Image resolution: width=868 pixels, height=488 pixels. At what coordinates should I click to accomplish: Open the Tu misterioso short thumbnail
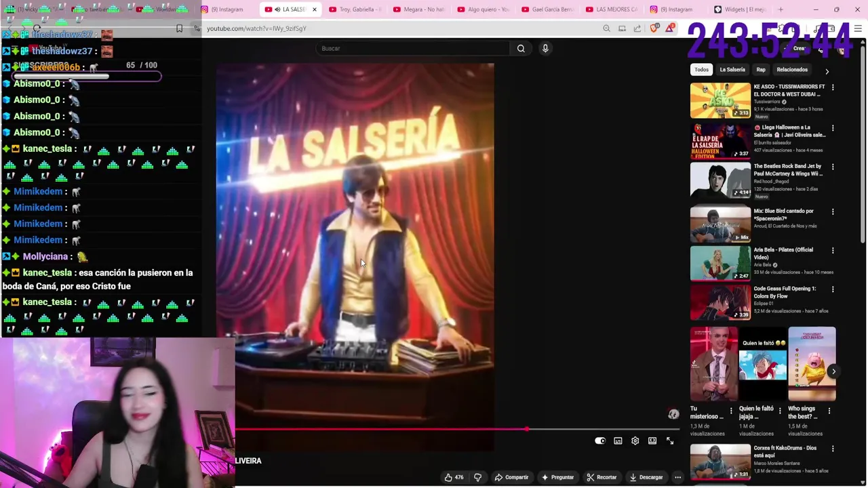coord(714,364)
